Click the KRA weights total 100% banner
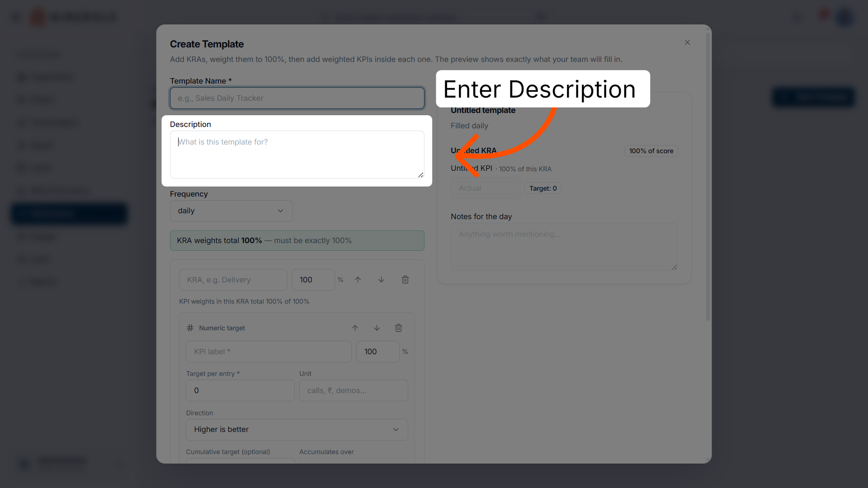The width and height of the screenshot is (868, 488). click(x=297, y=241)
